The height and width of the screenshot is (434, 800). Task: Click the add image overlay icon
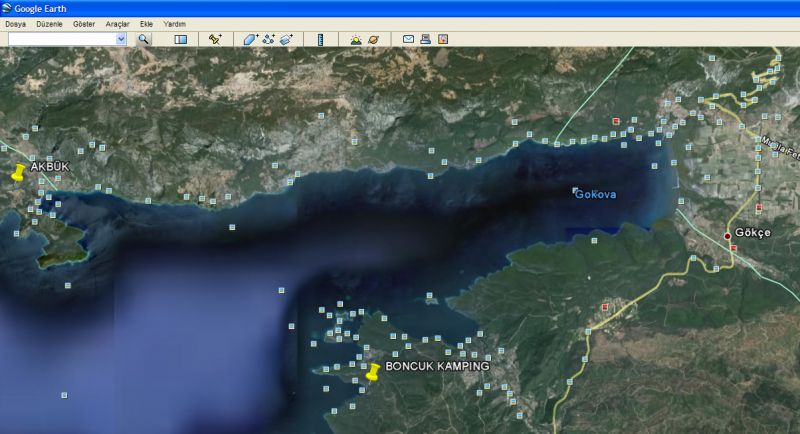[286, 39]
